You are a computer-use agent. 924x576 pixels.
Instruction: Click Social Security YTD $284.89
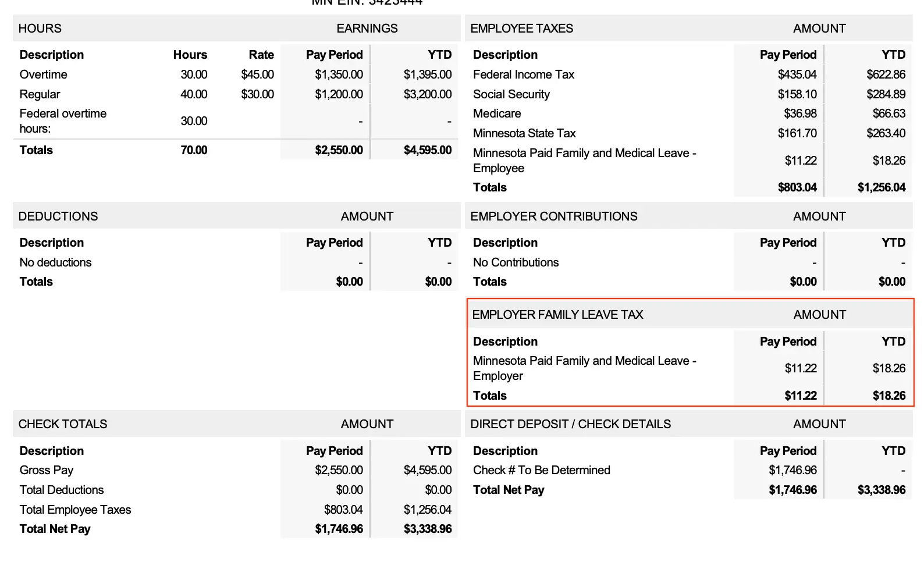[x=886, y=94]
